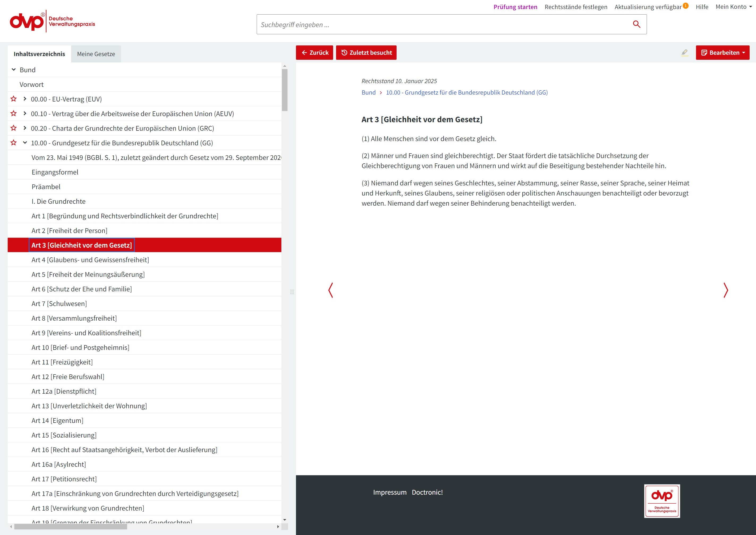This screenshot has height=535, width=756.
Task: Collapse the Bund tree node
Action: pyautogui.click(x=14, y=70)
